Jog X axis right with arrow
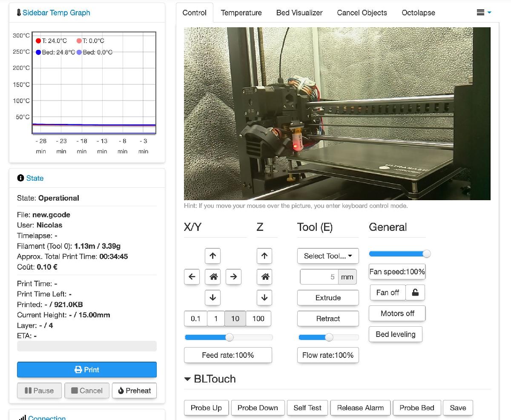This screenshot has height=420, width=511. 233,277
